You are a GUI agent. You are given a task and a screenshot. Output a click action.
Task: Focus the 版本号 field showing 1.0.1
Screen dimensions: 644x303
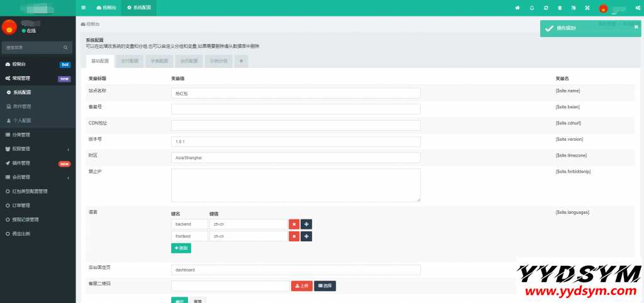click(296, 141)
